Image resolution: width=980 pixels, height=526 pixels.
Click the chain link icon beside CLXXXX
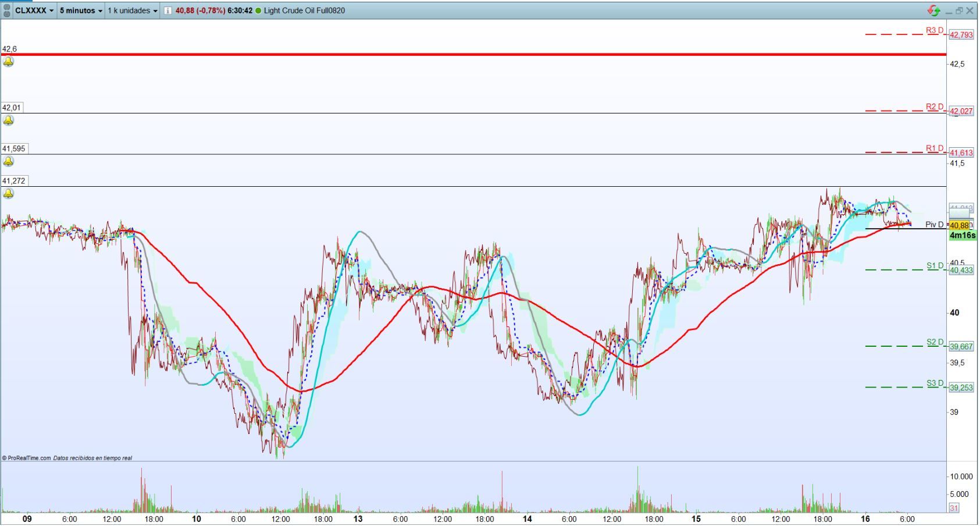pyautogui.click(x=7, y=10)
